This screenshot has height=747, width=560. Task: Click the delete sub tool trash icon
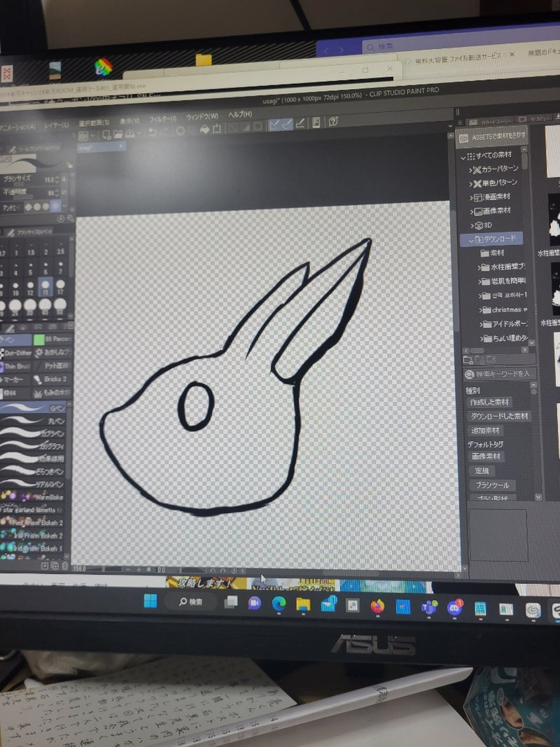65,566
